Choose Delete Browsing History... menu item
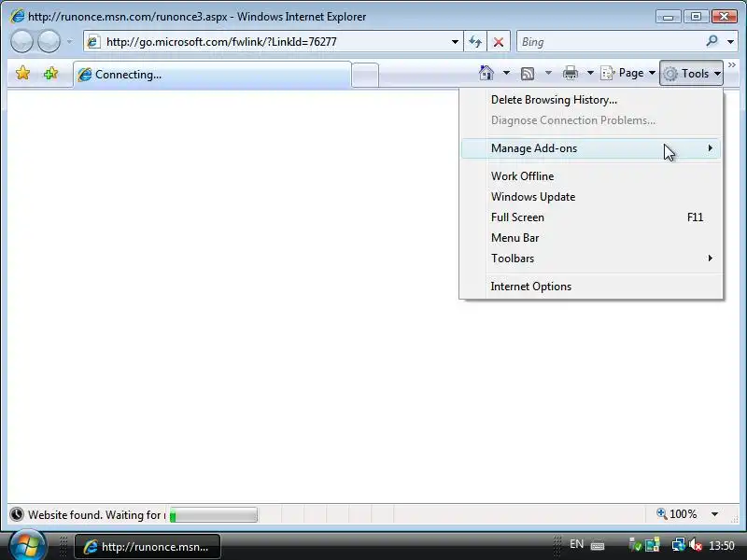The image size is (747, 560). [592, 100]
